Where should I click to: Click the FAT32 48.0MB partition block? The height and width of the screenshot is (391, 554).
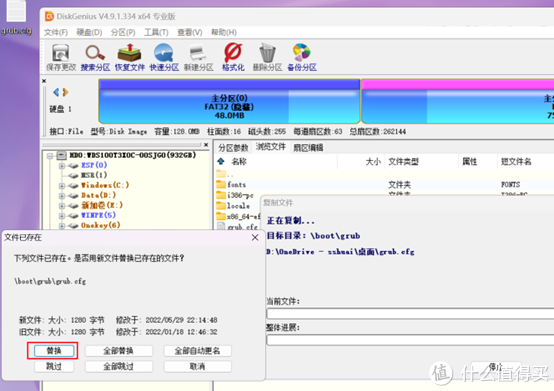point(229,101)
